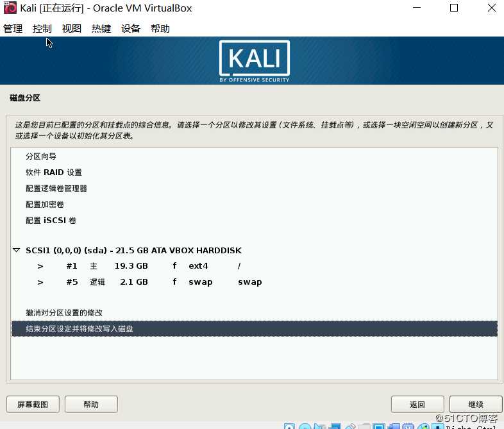Screen dimensions: 504x429
Task: Click the VirtualBox window icon in the title bar
Action: click(10, 8)
